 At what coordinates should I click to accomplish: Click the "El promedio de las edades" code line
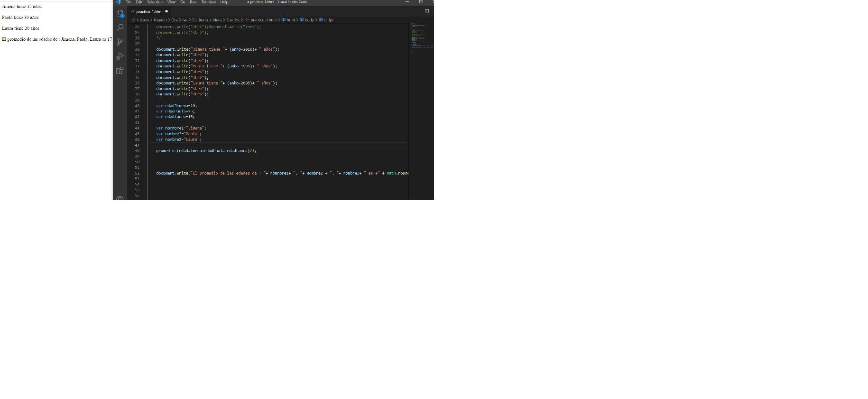pyautogui.click(x=282, y=173)
